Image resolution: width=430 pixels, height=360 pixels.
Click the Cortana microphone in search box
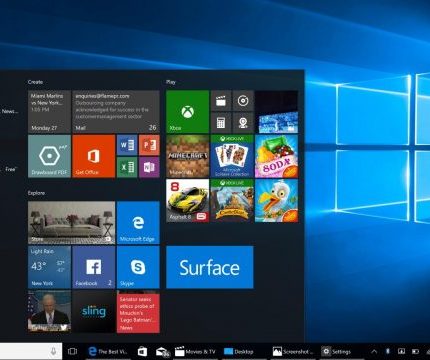(53, 351)
